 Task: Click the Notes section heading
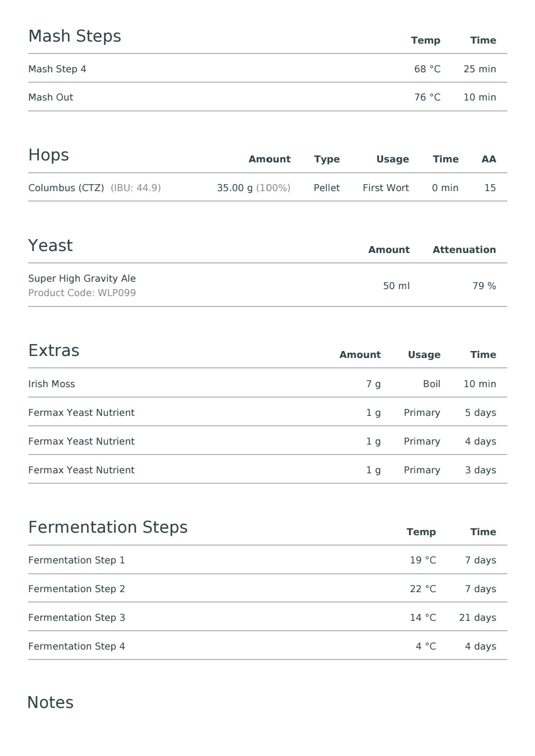[x=51, y=703]
